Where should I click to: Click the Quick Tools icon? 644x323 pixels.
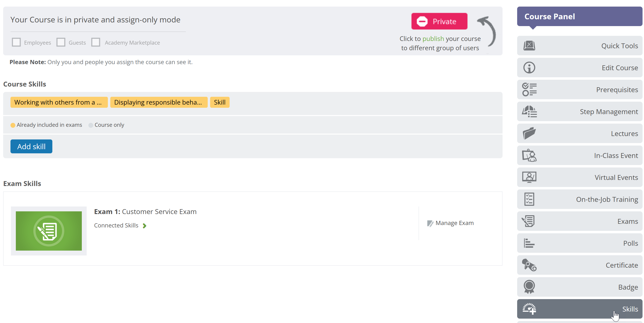(x=529, y=46)
